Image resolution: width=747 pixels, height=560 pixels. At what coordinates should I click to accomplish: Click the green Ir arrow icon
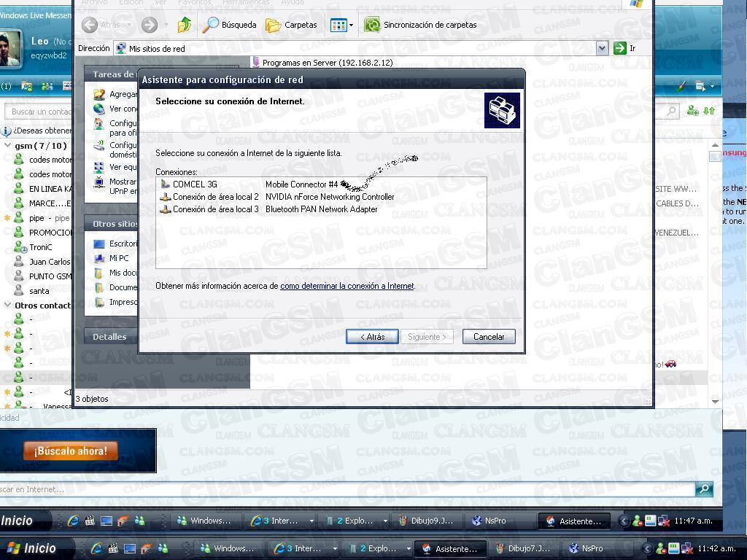point(621,48)
